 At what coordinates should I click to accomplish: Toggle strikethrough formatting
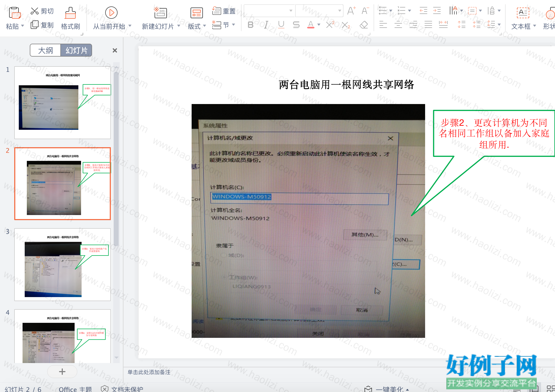click(296, 25)
